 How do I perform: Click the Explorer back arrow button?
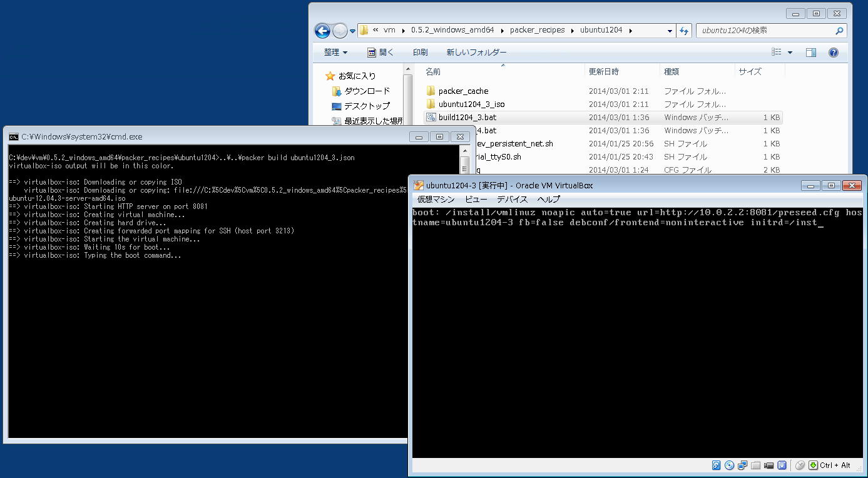322,31
